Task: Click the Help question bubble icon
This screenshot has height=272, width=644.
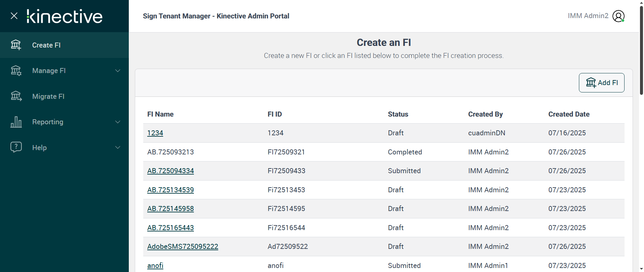Action: pyautogui.click(x=16, y=147)
